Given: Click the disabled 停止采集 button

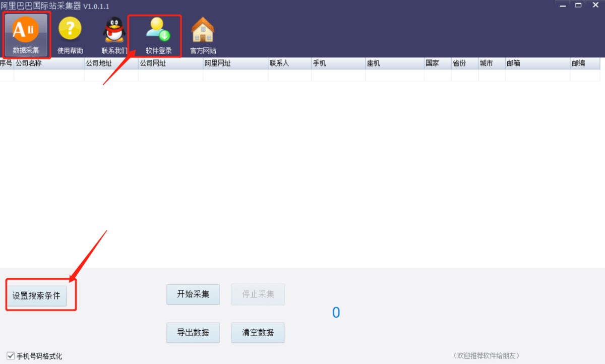Looking at the screenshot, I should 258,294.
